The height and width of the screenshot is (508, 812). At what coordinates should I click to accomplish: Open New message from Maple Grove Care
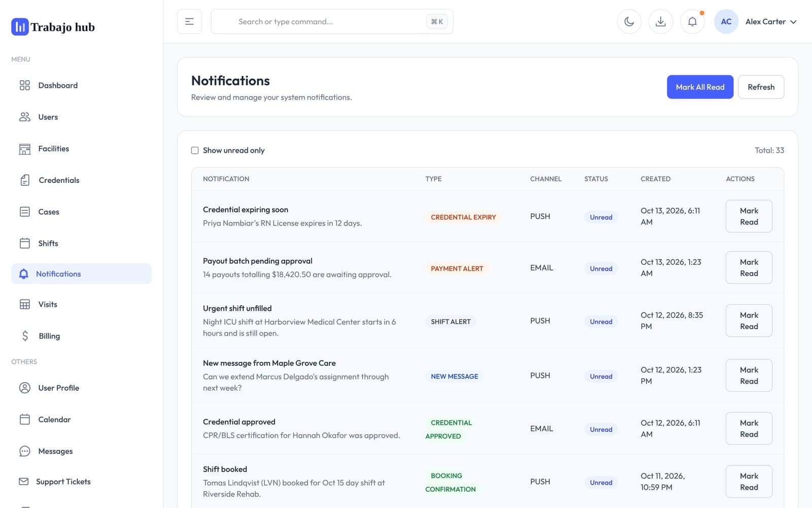269,363
